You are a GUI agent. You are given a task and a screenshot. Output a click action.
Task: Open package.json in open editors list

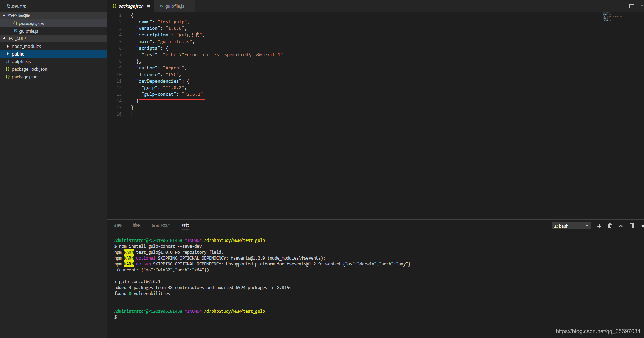[x=53, y=23]
